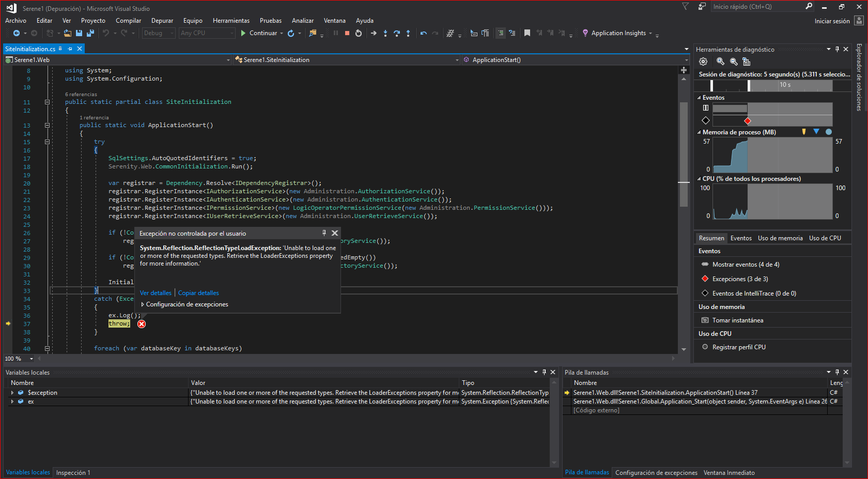
Task: Click the Continuar button
Action: click(259, 33)
